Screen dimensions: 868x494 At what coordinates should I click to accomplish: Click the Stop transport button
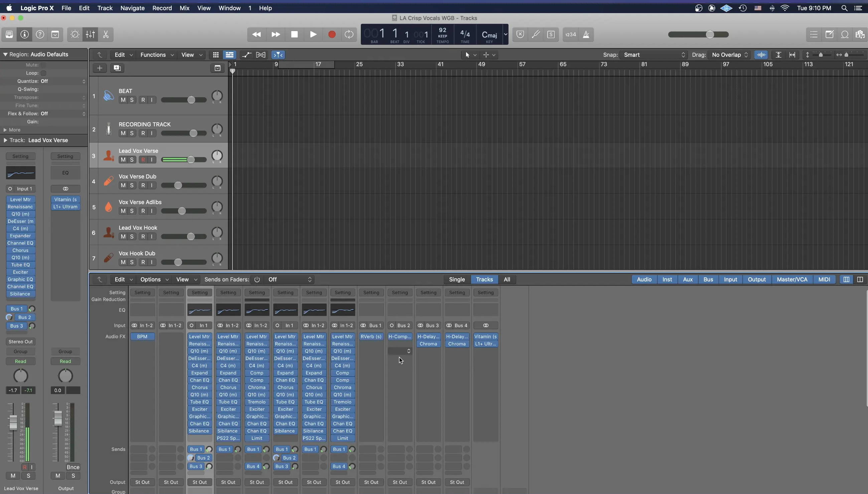(x=294, y=34)
